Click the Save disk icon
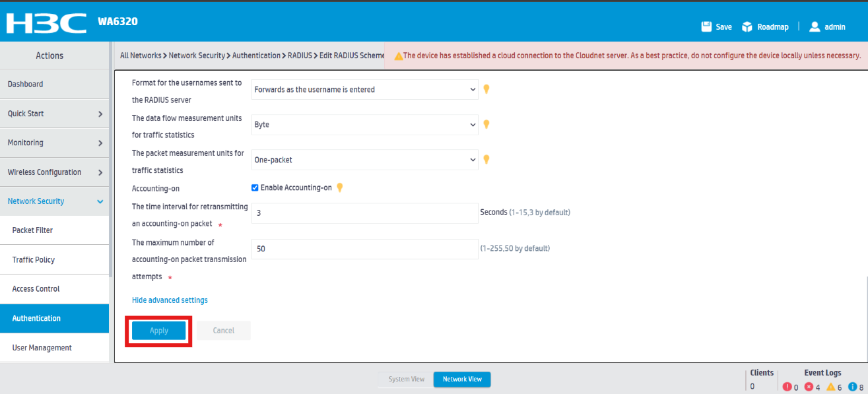The image size is (868, 394). coord(706,27)
